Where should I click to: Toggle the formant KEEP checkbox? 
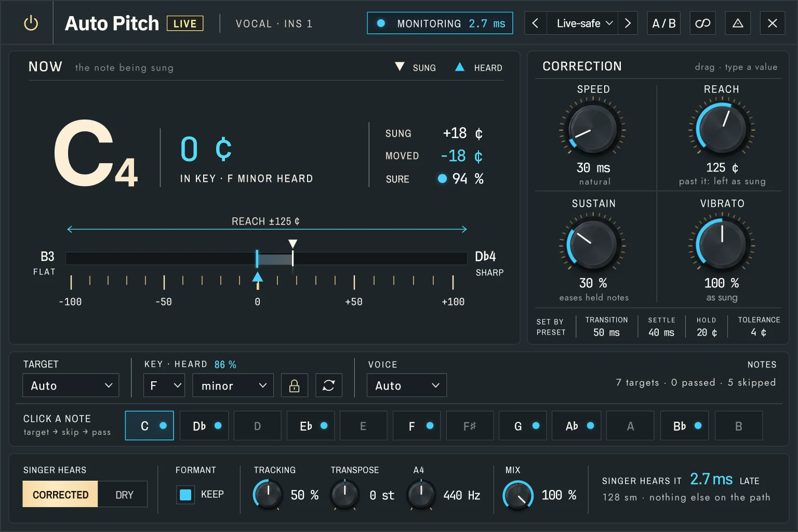coord(185,495)
